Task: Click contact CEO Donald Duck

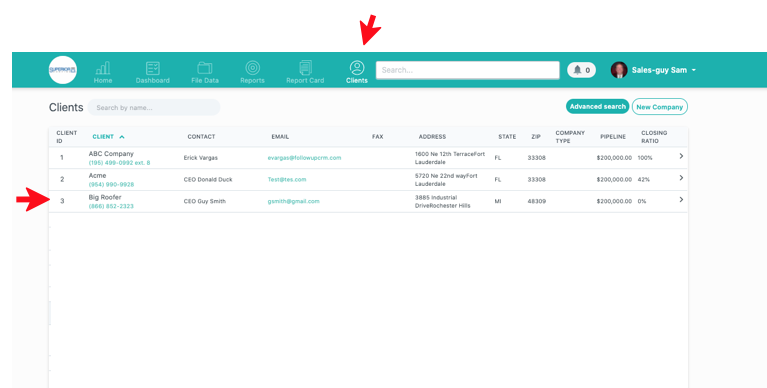Action: [x=208, y=180]
